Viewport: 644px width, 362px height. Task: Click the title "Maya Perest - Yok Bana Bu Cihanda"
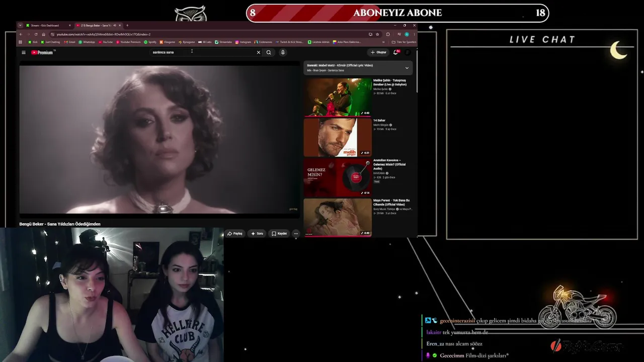click(x=391, y=203)
